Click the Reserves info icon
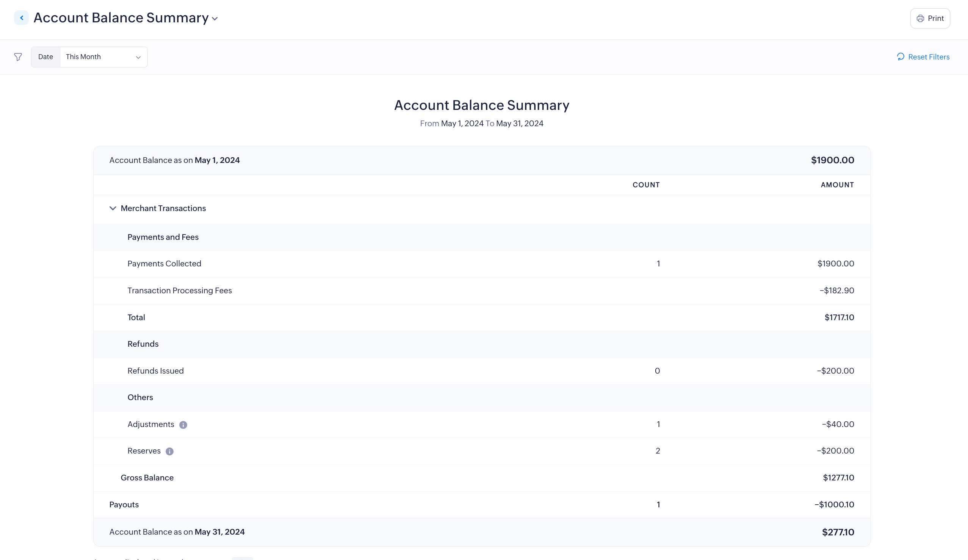The width and height of the screenshot is (968, 560). [169, 451]
